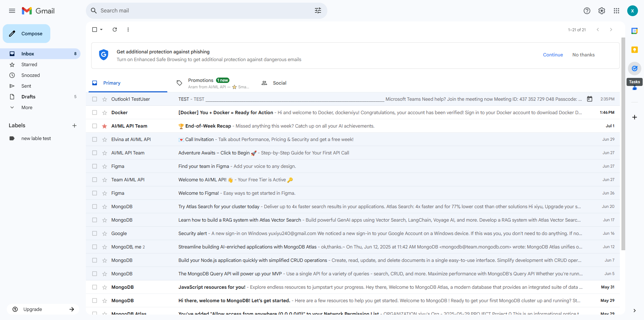The image size is (644, 320).
Task: Refresh the inbox
Action: pos(115,30)
